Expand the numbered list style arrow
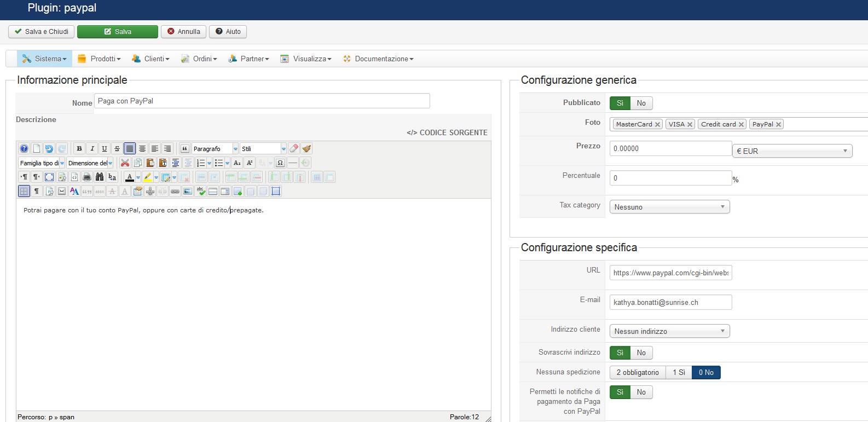 coord(209,163)
